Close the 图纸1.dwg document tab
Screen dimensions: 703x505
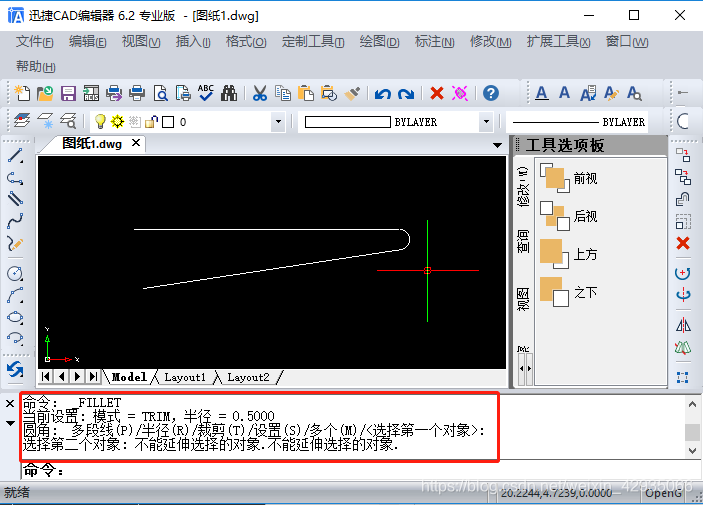[x=136, y=143]
